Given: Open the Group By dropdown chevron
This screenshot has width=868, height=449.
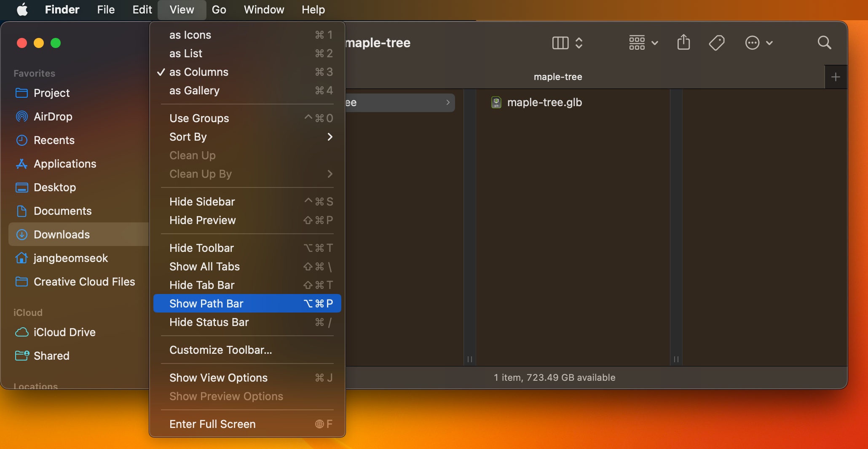Looking at the screenshot, I should (x=655, y=43).
